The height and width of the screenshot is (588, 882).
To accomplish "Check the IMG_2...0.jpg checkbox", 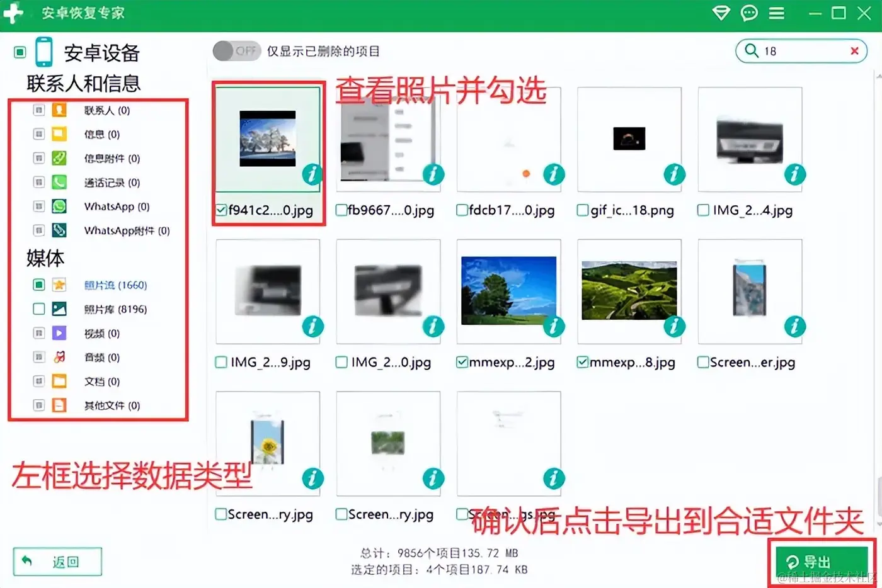I will coord(341,362).
